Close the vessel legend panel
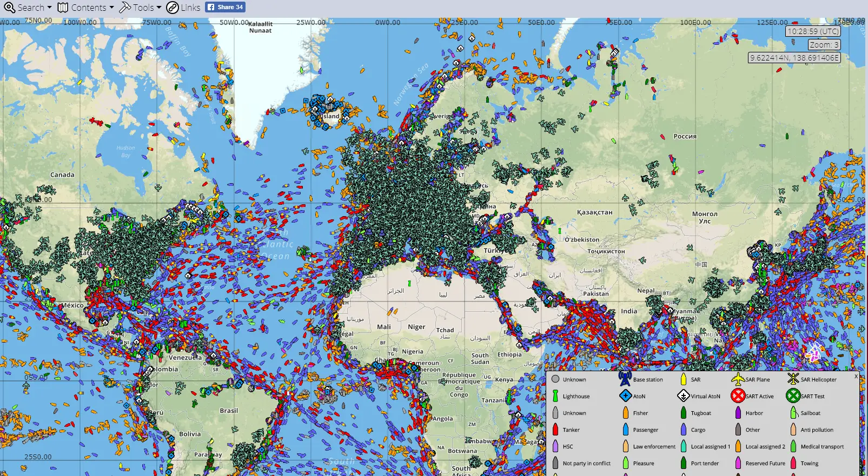Image resolution: width=868 pixels, height=476 pixels. tap(856, 376)
